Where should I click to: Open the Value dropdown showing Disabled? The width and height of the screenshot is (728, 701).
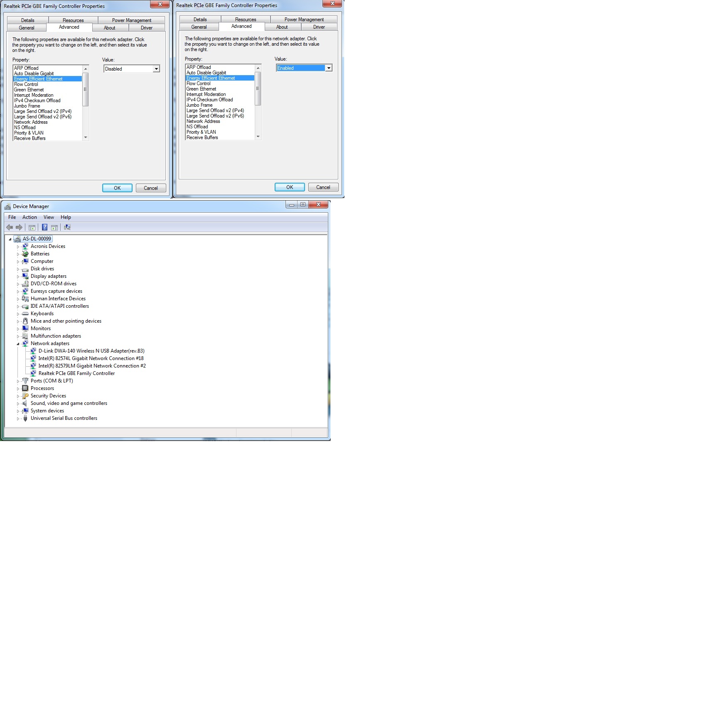tap(156, 69)
